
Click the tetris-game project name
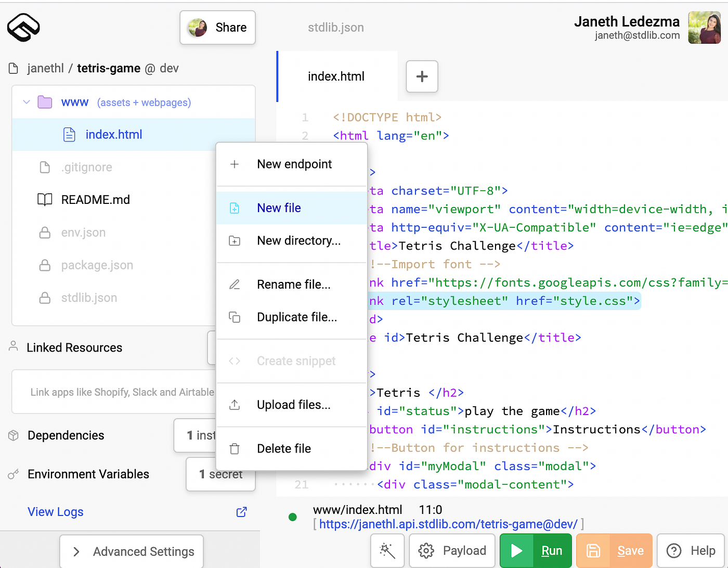[x=109, y=68]
